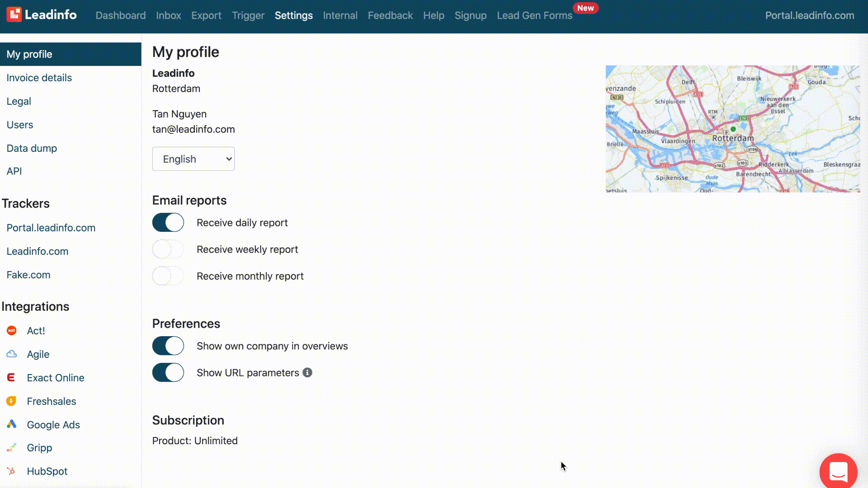Open the Internal menu item

pos(340,15)
